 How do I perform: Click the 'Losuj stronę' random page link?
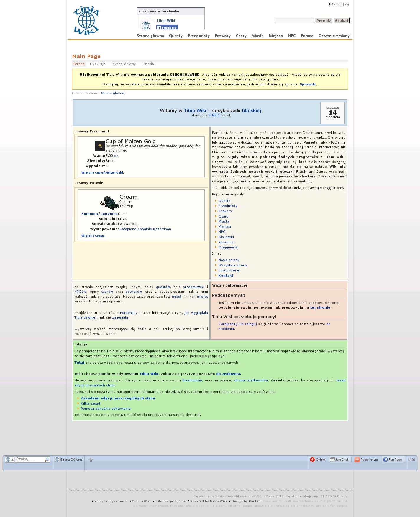coord(229,271)
